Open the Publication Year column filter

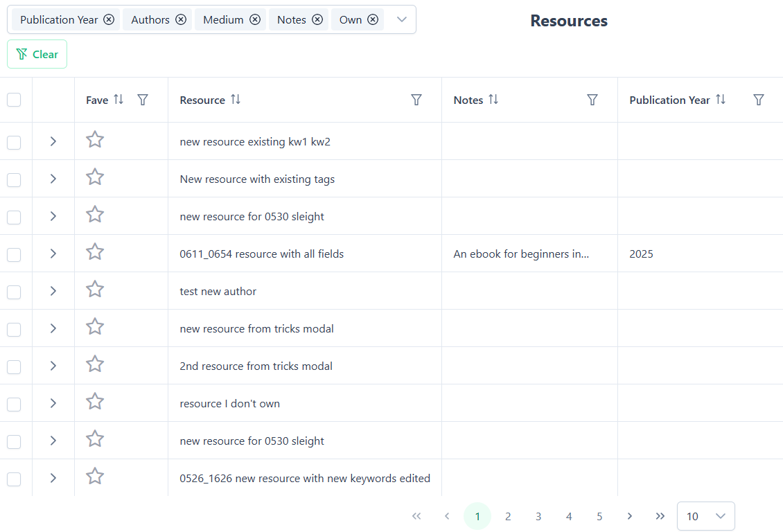(x=759, y=100)
